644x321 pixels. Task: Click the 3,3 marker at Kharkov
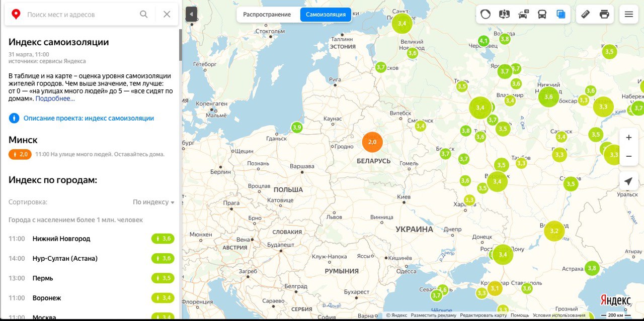pos(469,200)
